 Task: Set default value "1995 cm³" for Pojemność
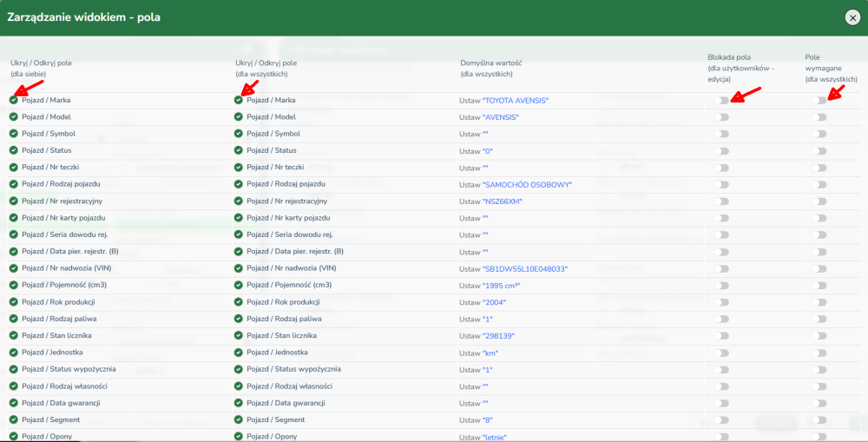[490, 285]
